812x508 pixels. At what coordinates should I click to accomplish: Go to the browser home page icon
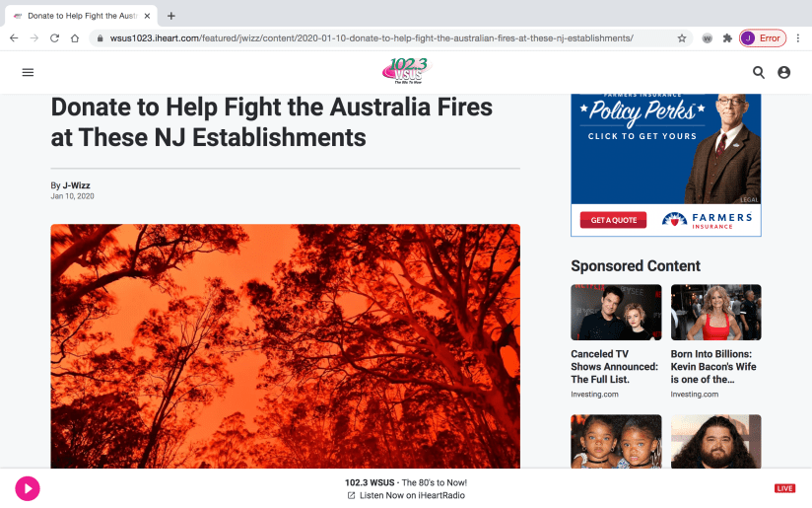[x=75, y=38]
